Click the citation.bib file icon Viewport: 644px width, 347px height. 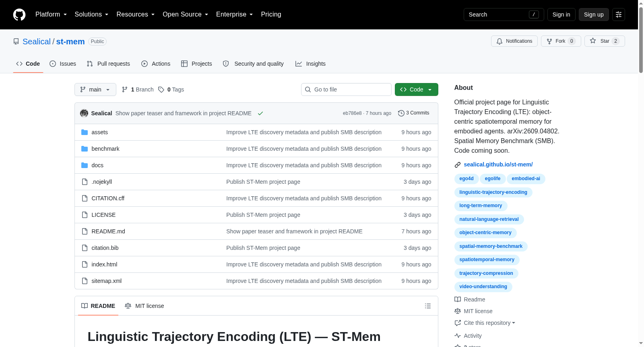(x=85, y=248)
